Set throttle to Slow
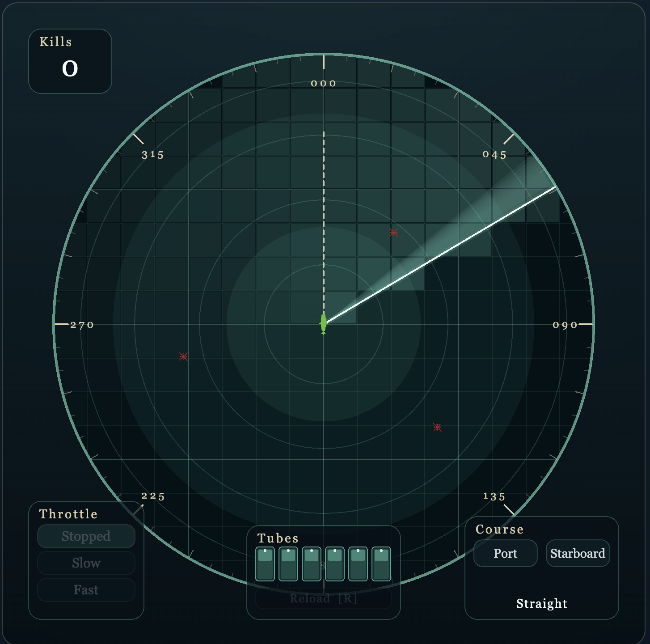 point(86,563)
